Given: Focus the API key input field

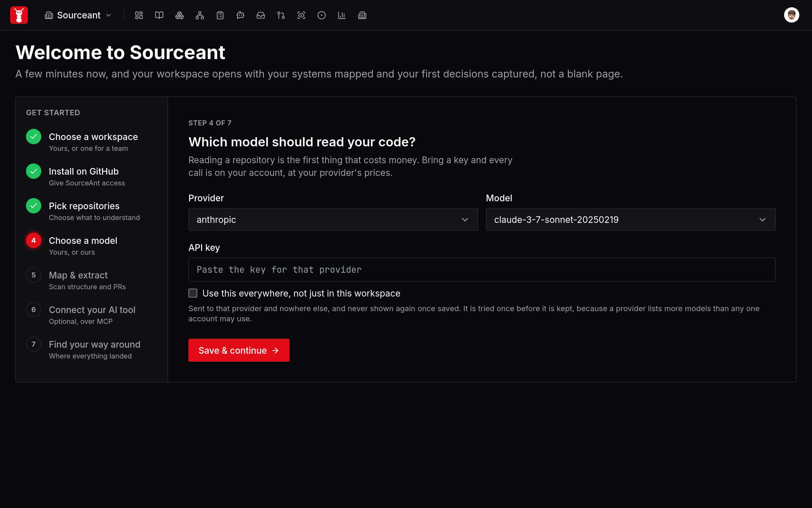Looking at the screenshot, I should pyautogui.click(x=482, y=270).
